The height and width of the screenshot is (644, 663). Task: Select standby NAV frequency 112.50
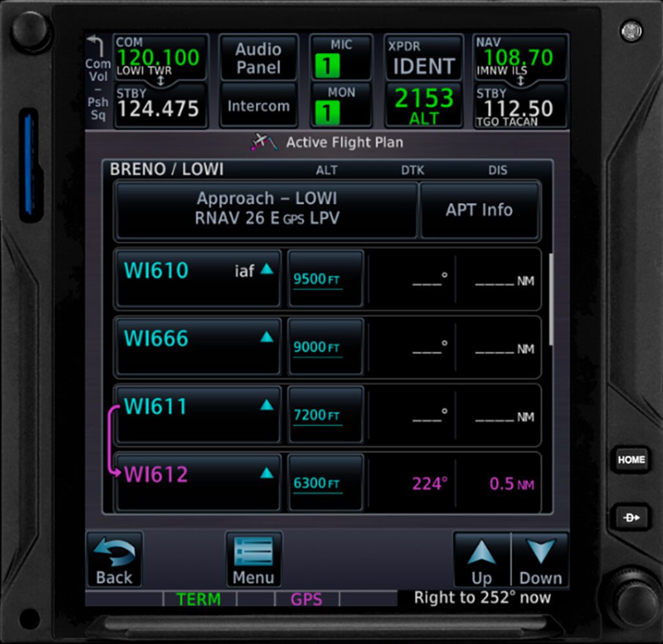tap(520, 105)
